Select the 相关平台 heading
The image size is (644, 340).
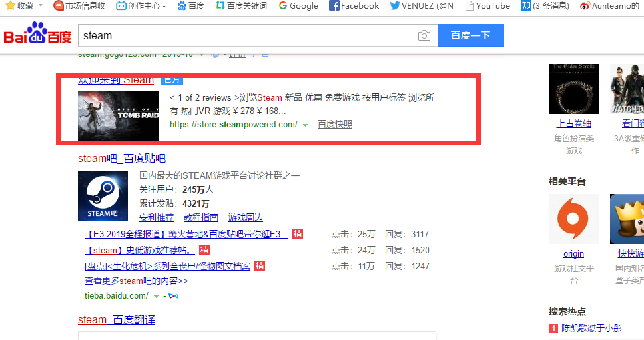pyautogui.click(x=567, y=182)
